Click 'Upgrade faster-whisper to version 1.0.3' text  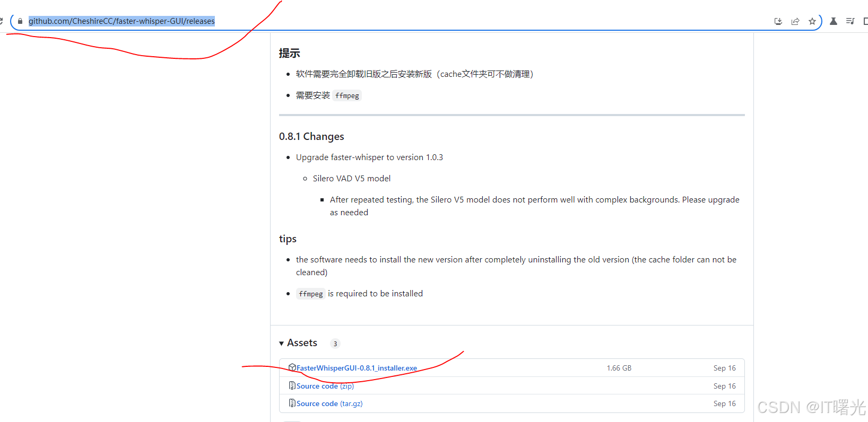[x=369, y=157]
